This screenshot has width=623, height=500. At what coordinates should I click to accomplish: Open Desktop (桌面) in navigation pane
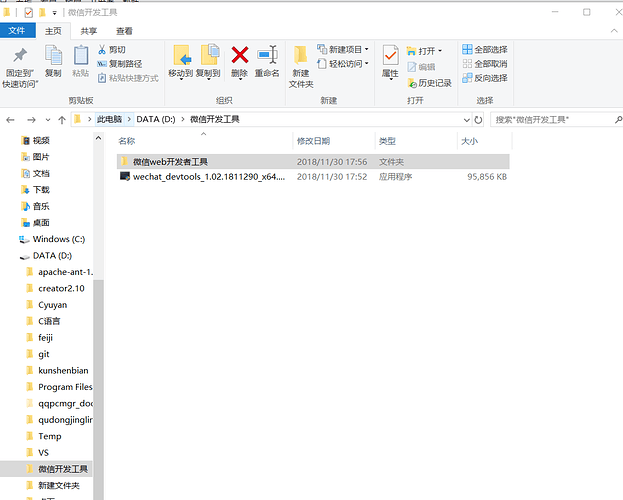pyautogui.click(x=35, y=223)
